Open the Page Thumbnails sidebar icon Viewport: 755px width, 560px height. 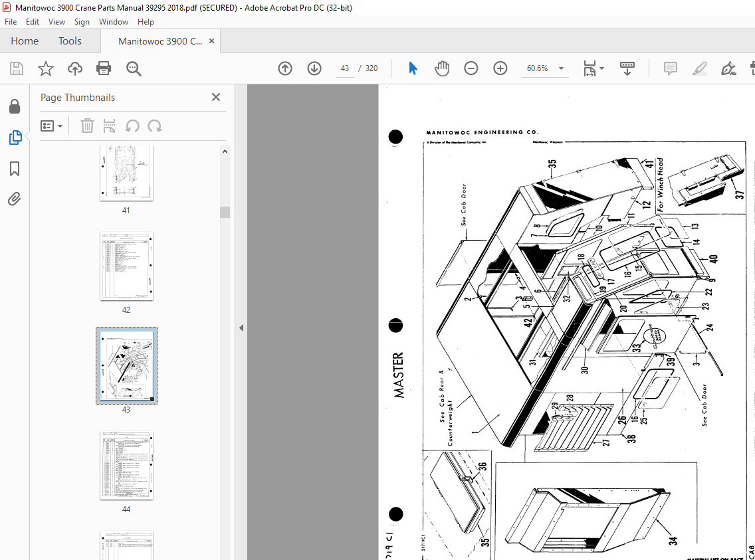[15, 138]
